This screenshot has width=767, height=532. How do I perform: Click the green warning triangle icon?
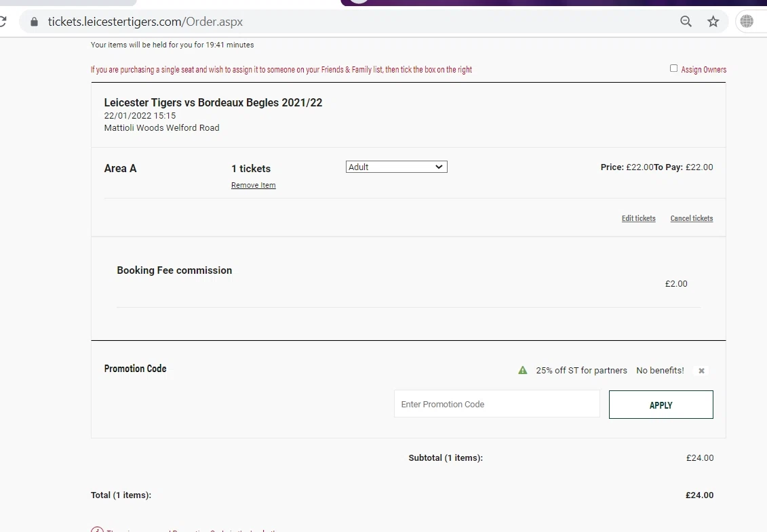(523, 370)
